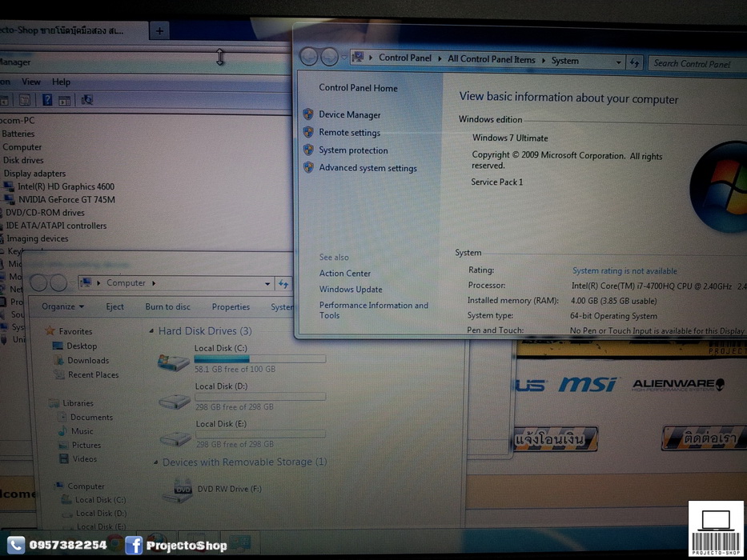
Task: Open the Computer address bar dropdown
Action: point(267,284)
